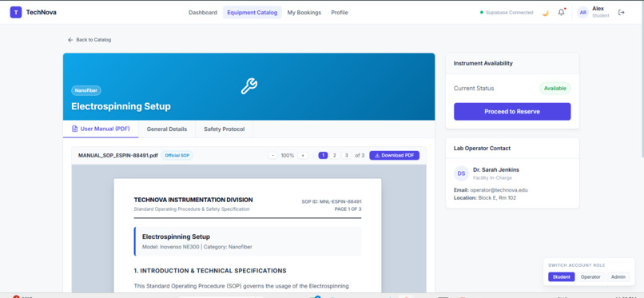Screen dimensions: 644x298
Task: Download the PDF manual
Action: click(394, 156)
